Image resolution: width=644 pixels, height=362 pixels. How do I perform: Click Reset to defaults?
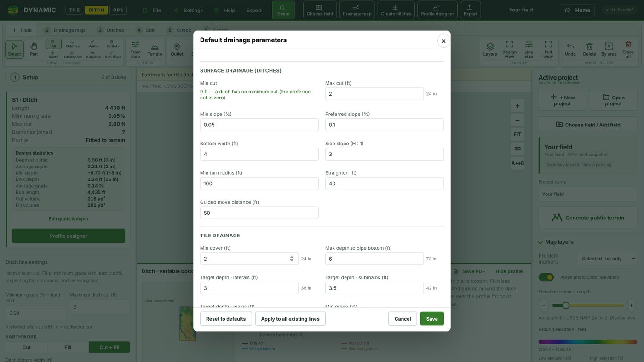226,319
